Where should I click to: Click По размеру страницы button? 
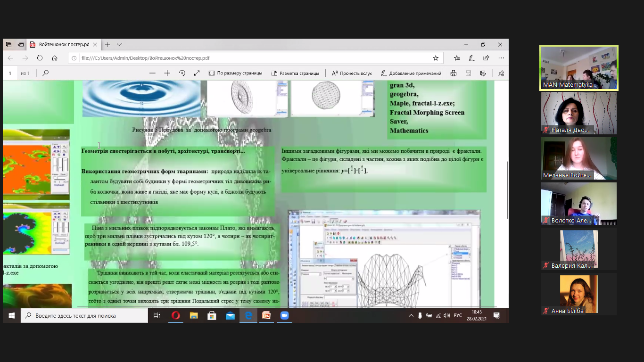coord(235,73)
